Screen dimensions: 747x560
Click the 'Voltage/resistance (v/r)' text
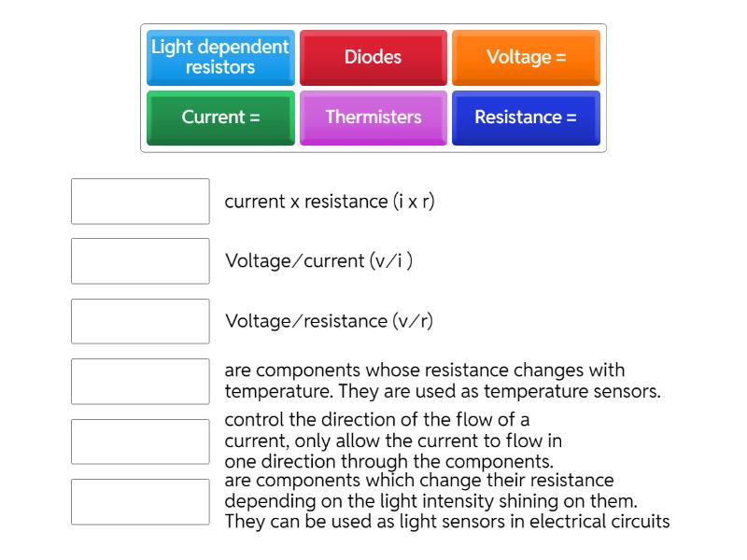tap(329, 321)
